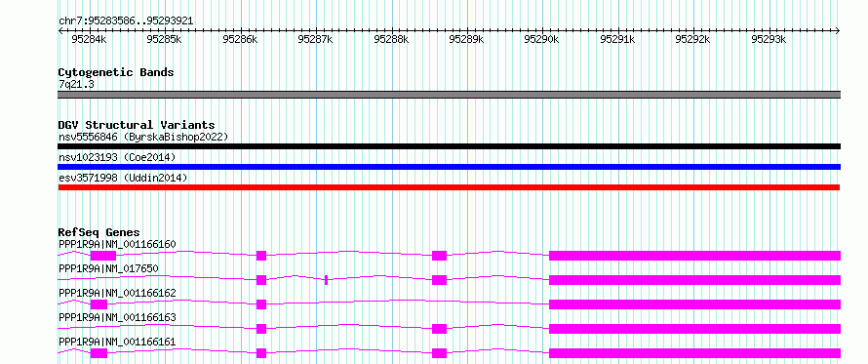This screenshot has width=868, height=364.
Task: Click the 95287k ruler tick label
Action: tap(315, 39)
